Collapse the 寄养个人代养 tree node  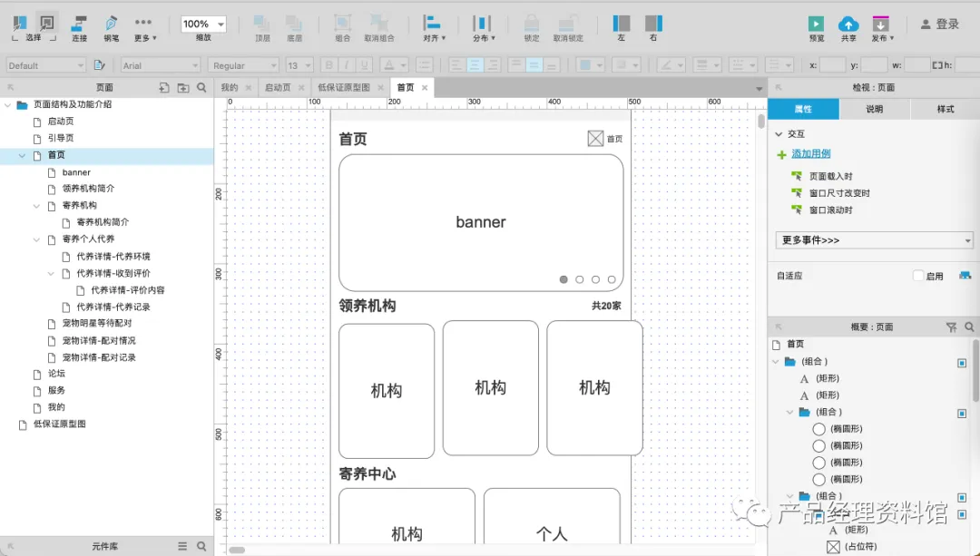point(36,239)
